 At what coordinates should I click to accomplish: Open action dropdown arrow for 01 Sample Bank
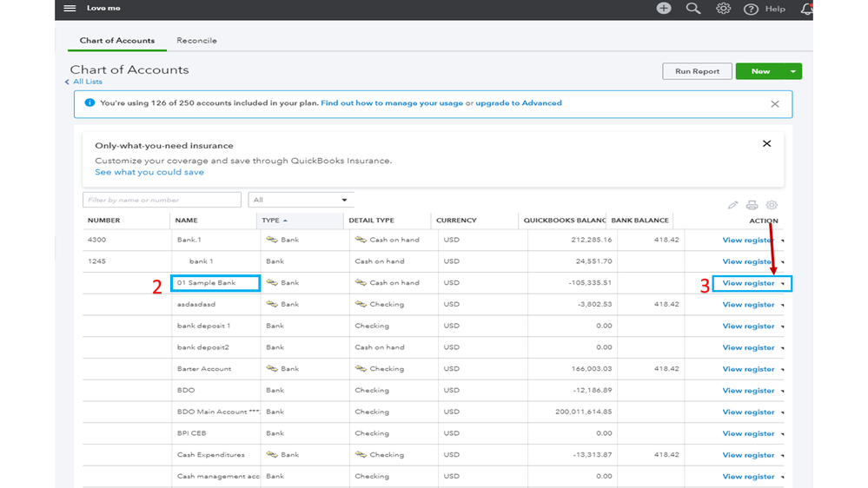(x=783, y=284)
